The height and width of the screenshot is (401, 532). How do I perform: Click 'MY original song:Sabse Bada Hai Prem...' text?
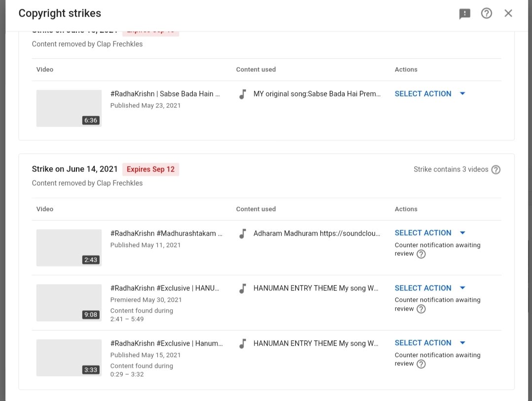coord(317,94)
